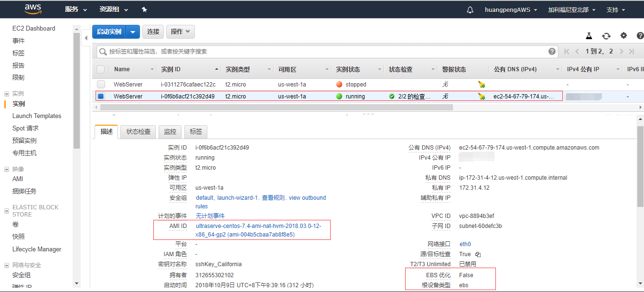
Task: Open the notifications bell icon
Action: pyautogui.click(x=470, y=10)
